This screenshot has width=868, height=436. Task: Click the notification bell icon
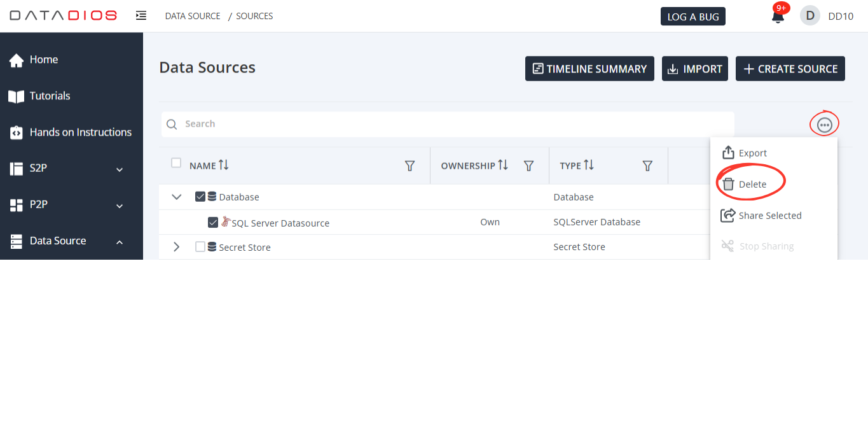777,17
